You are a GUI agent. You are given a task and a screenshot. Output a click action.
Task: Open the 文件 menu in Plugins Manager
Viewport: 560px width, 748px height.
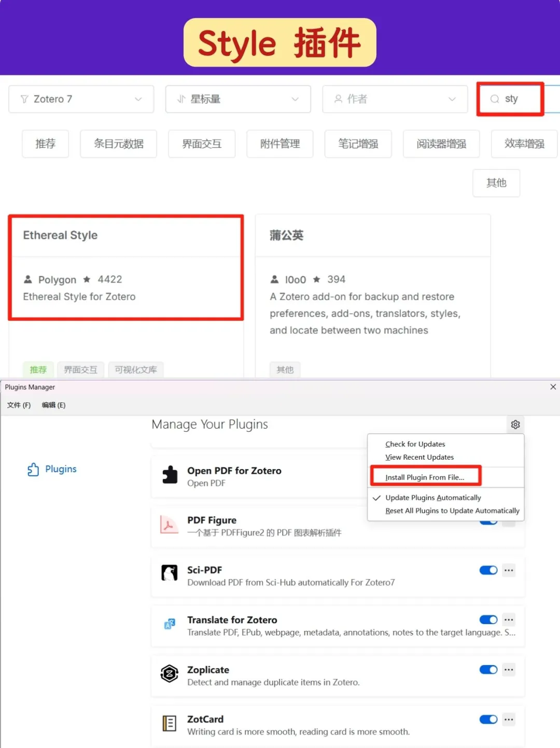(x=19, y=405)
